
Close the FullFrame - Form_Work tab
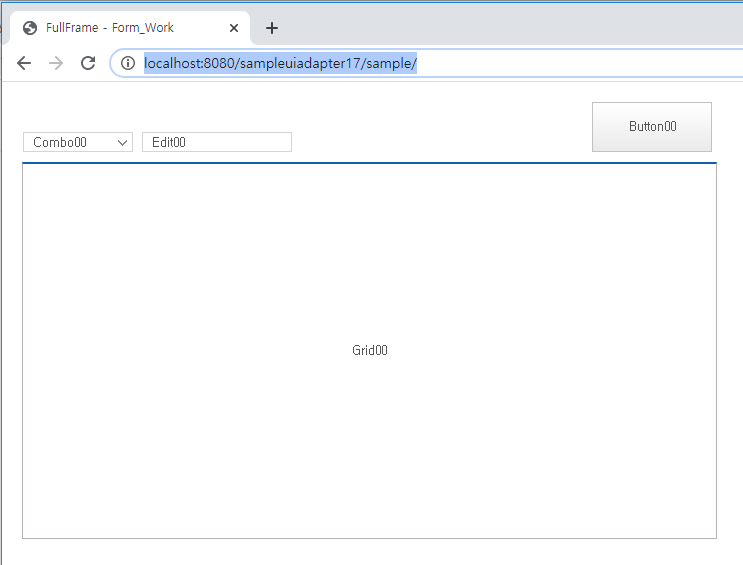[234, 28]
